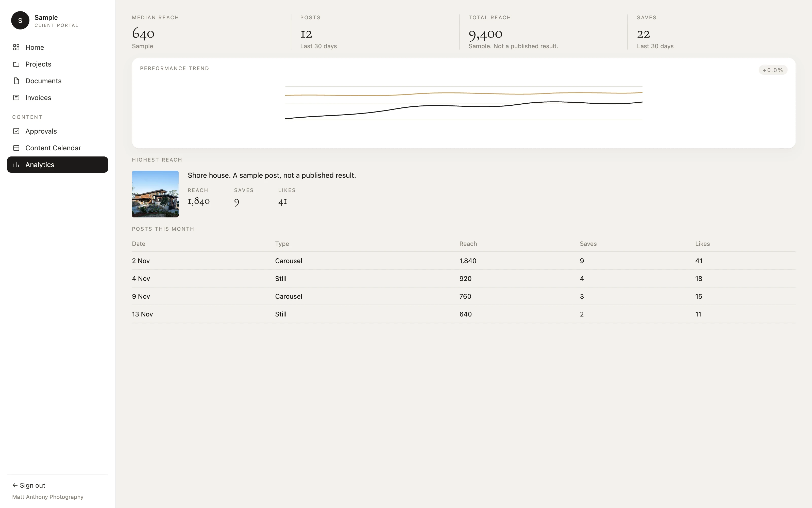Click the Sign out arrow icon
812x508 pixels.
pyautogui.click(x=15, y=485)
